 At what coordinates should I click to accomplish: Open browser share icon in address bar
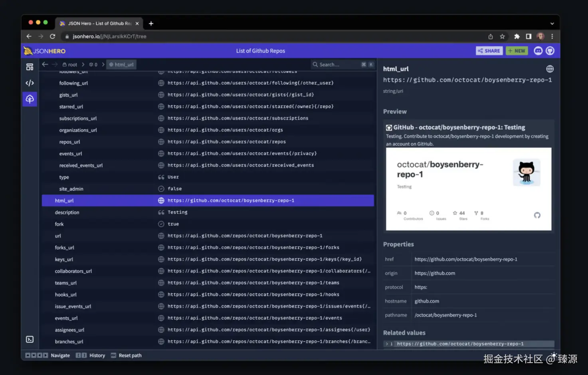[x=491, y=36]
